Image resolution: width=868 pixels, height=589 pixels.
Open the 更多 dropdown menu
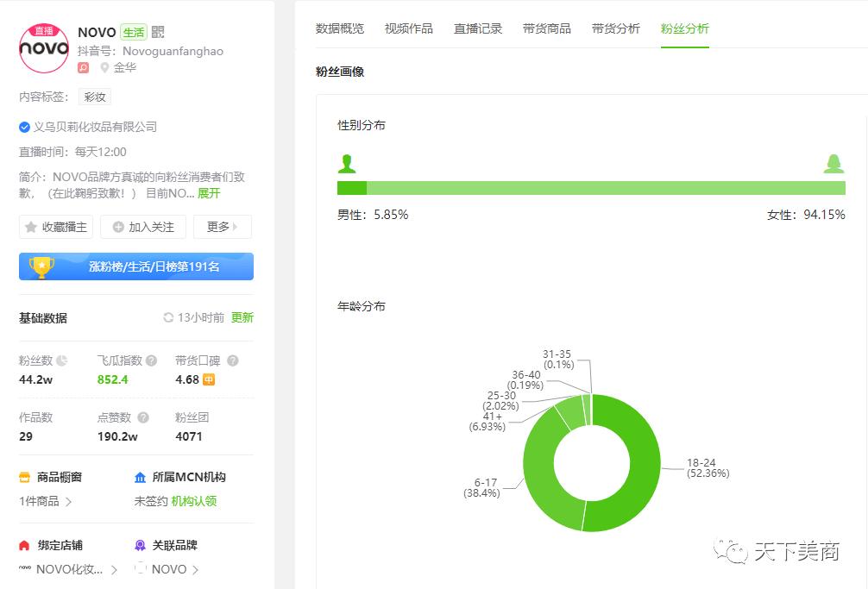(222, 227)
